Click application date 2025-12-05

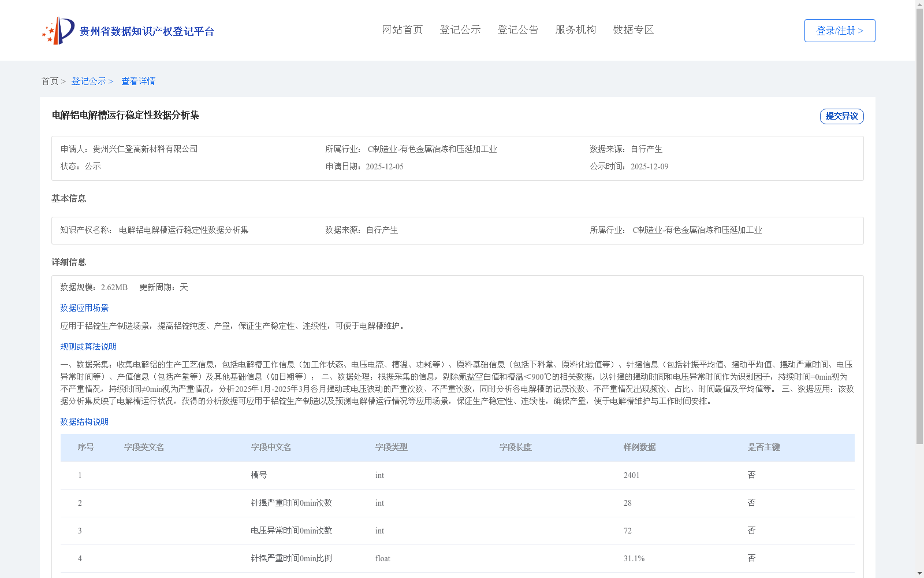tap(385, 166)
